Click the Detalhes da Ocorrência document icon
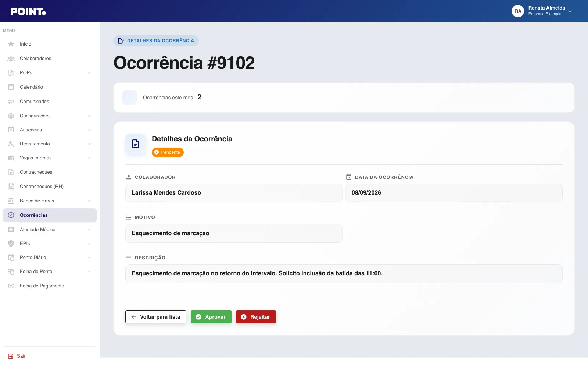Viewport: 588px width, 368px height. point(136,144)
